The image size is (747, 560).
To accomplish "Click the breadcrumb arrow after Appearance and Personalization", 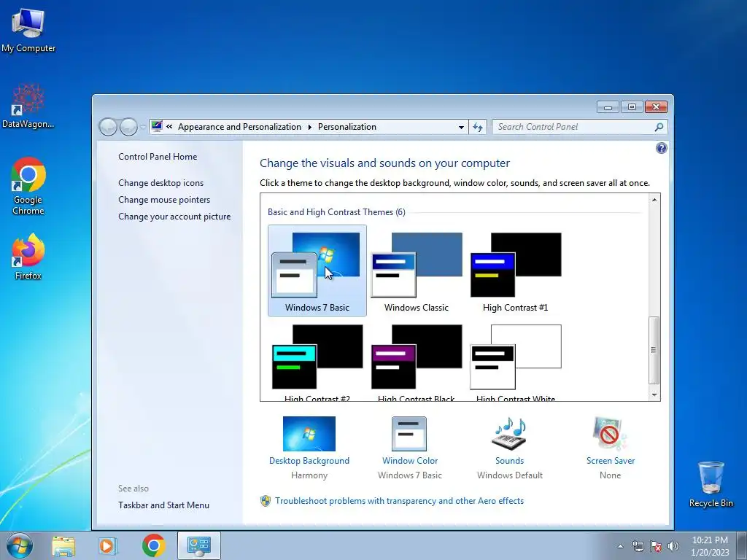I will (309, 127).
